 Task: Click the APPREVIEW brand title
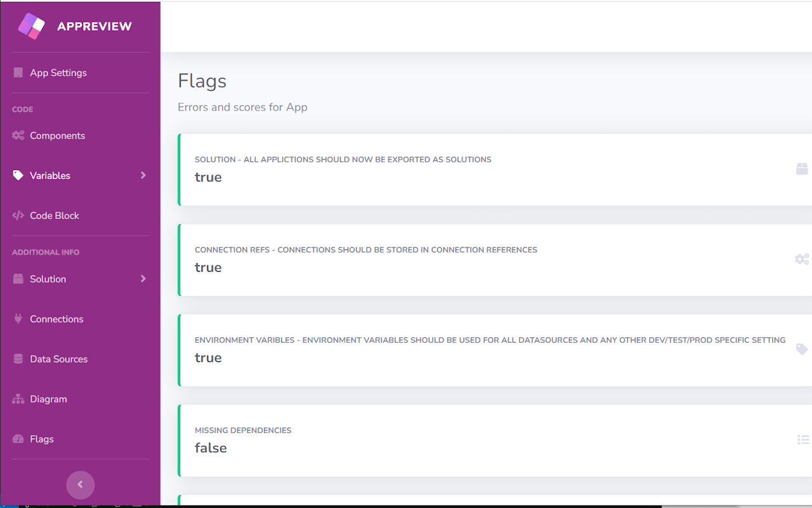coord(95,26)
